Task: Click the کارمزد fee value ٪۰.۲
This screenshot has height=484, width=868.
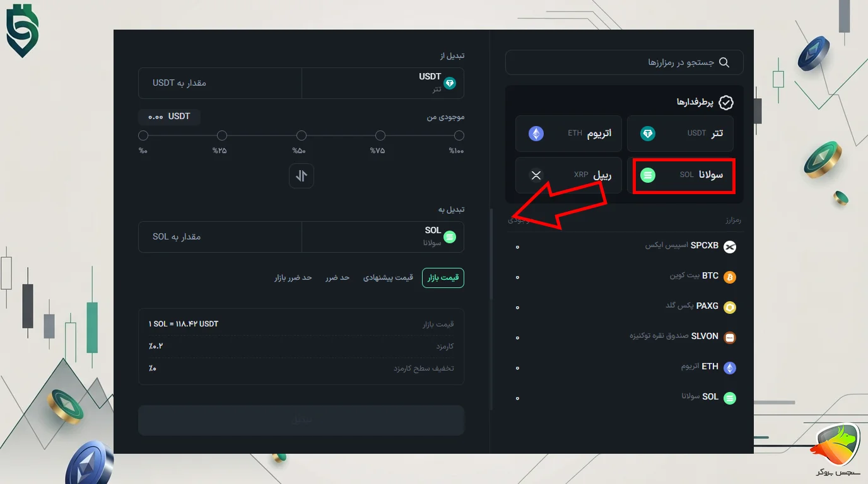Action: (156, 346)
